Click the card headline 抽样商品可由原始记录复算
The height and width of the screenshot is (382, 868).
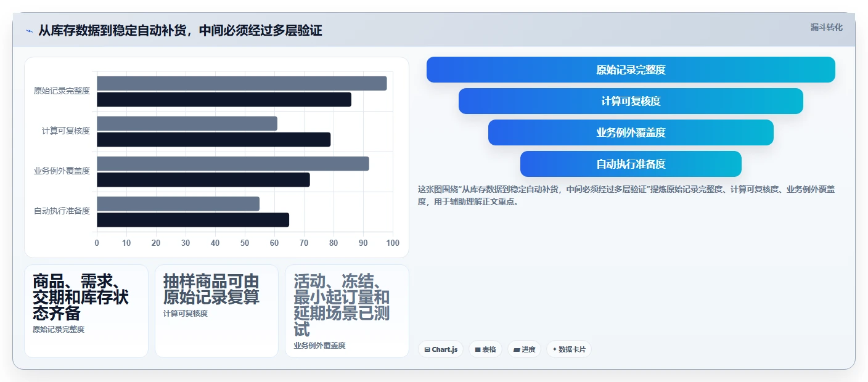coord(211,289)
